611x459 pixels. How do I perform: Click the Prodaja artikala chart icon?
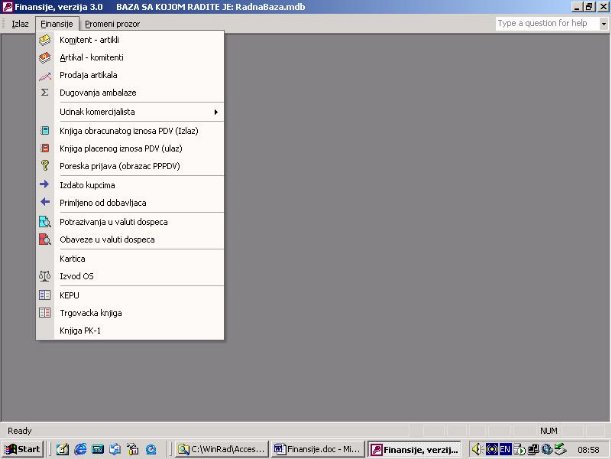coord(44,76)
